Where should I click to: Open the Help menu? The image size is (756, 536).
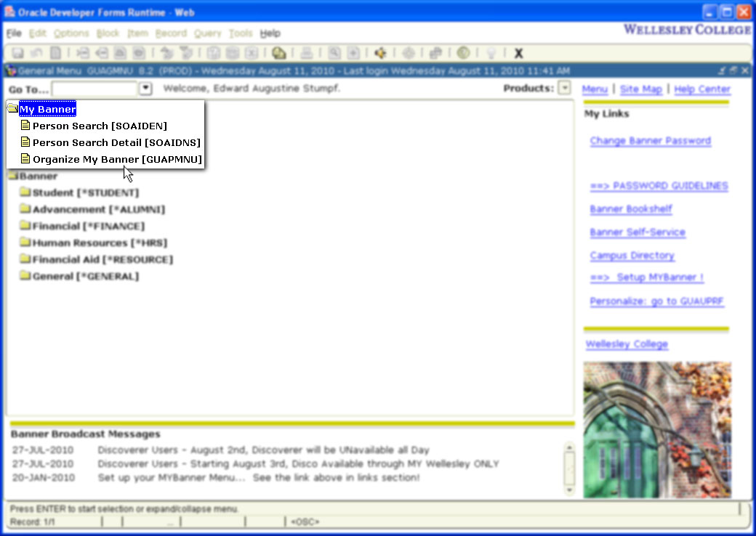click(x=270, y=33)
